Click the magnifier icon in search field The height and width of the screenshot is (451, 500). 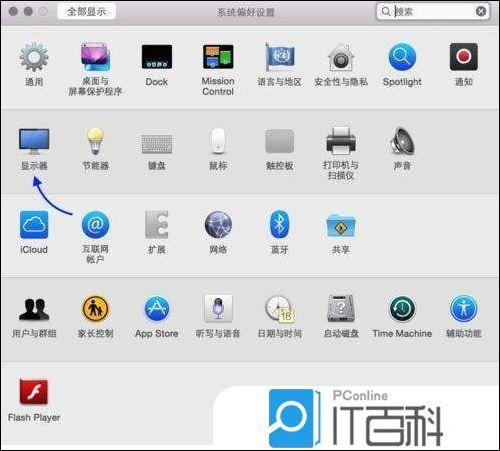pyautogui.click(x=386, y=12)
